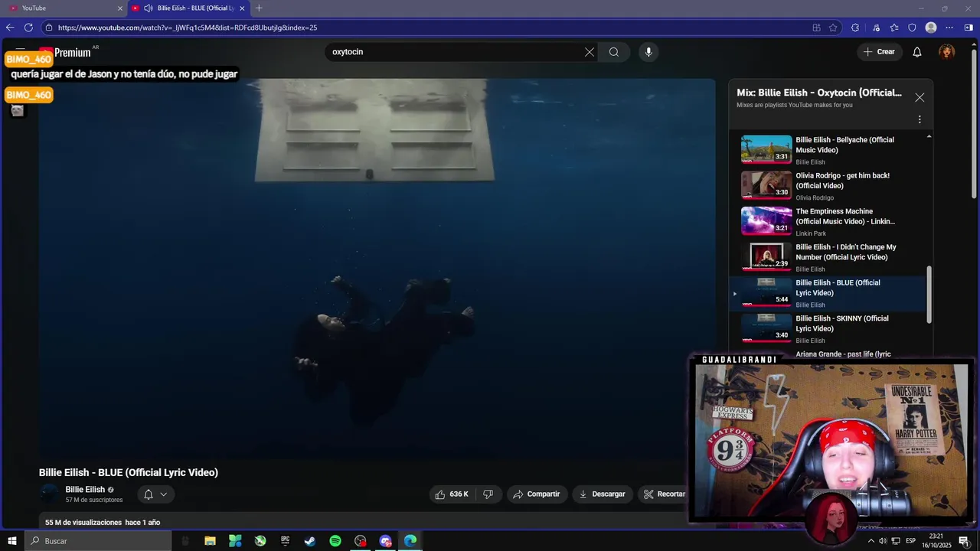Viewport: 980px width, 551px height.
Task: Launch Epic Games from taskbar
Action: [285, 541]
